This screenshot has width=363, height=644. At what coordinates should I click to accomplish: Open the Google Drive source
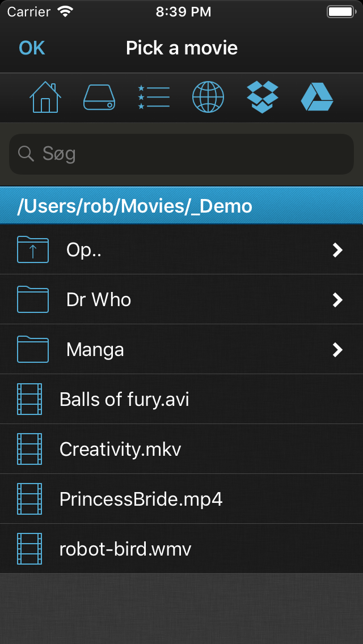coord(316,98)
